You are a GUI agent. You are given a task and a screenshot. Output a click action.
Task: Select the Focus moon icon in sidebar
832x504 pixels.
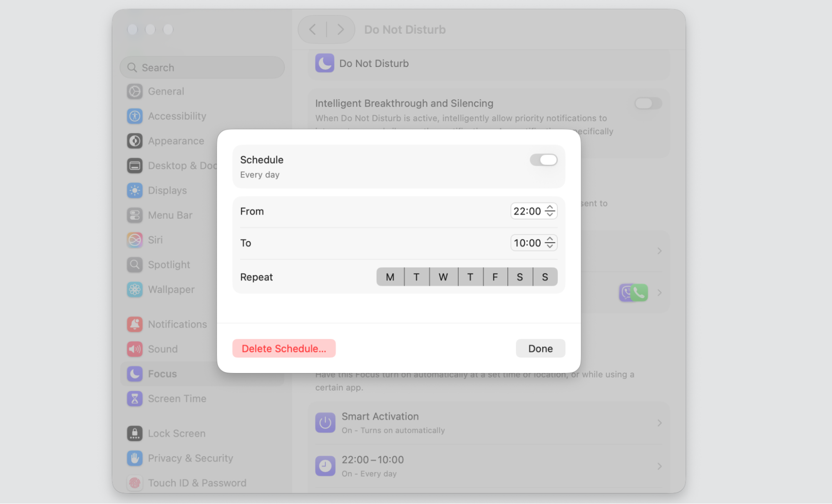[134, 374]
